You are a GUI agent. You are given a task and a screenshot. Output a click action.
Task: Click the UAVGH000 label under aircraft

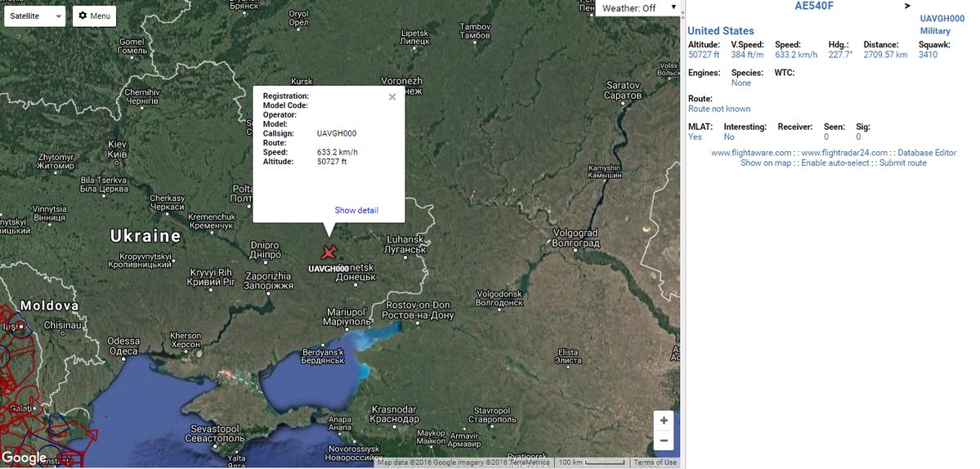[329, 269]
